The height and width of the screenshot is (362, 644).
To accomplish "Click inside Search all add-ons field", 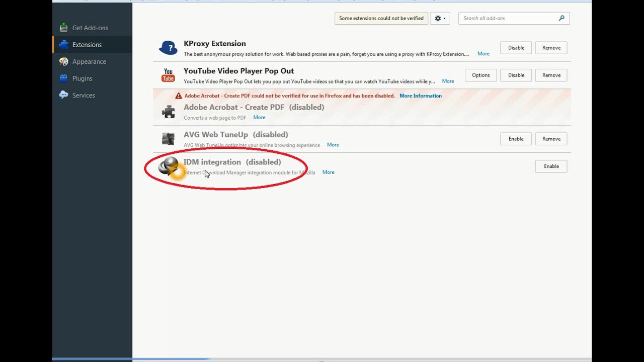I will coord(514,18).
